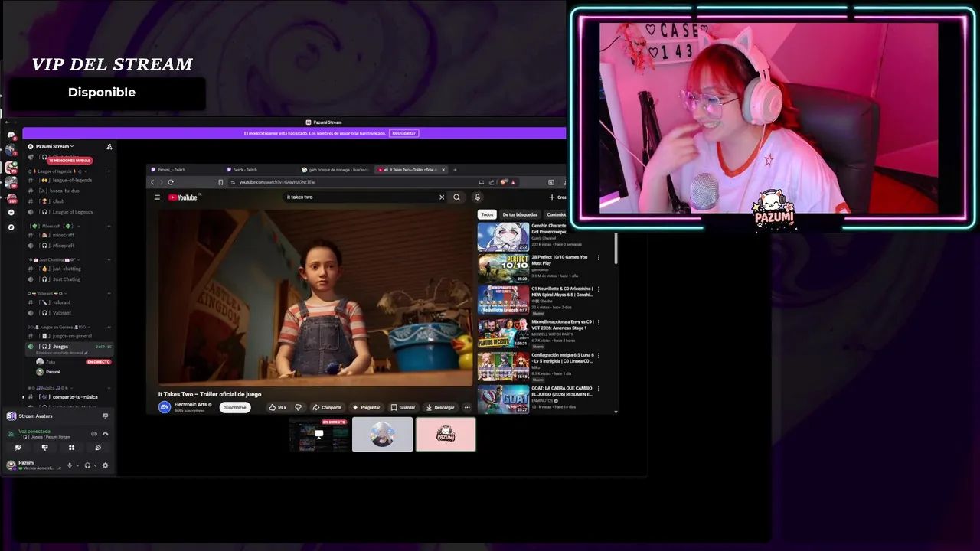This screenshot has width=980, height=551.
Task: Switch to the 'gato bosque de noruega' tab
Action: (x=335, y=170)
